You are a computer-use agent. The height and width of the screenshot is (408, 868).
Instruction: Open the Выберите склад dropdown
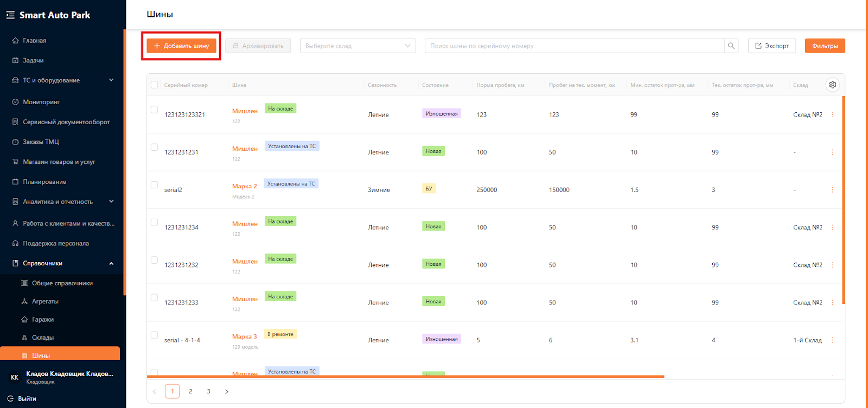click(x=358, y=46)
